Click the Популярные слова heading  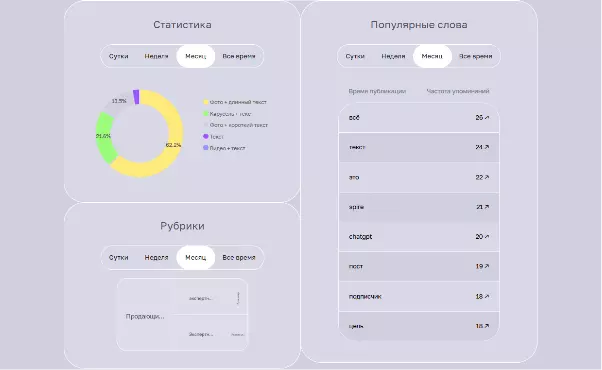419,25
